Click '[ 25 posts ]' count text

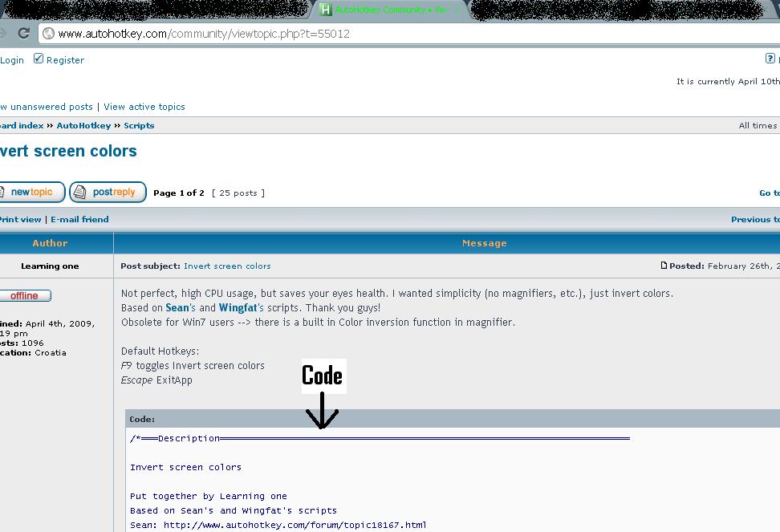[x=238, y=193]
